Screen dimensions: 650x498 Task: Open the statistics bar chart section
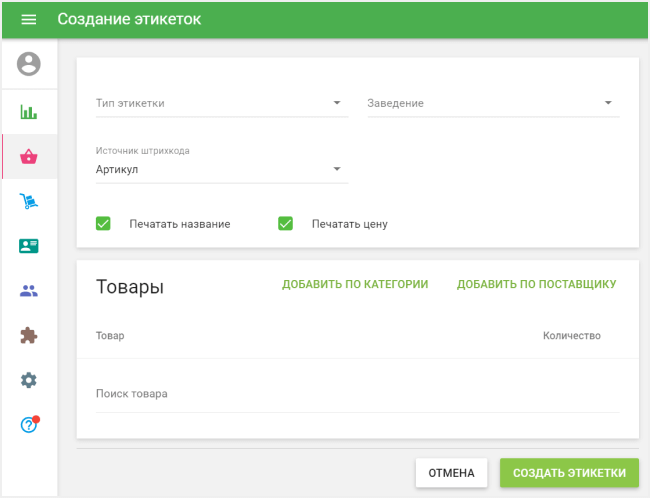[x=29, y=112]
